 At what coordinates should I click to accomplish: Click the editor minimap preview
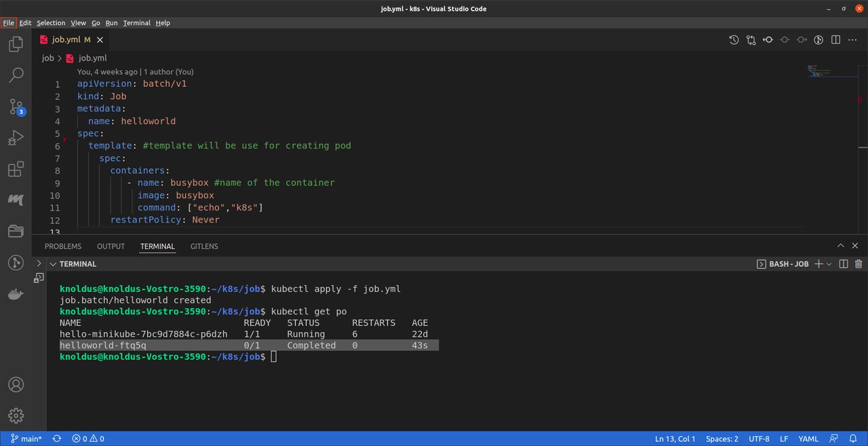click(831, 71)
